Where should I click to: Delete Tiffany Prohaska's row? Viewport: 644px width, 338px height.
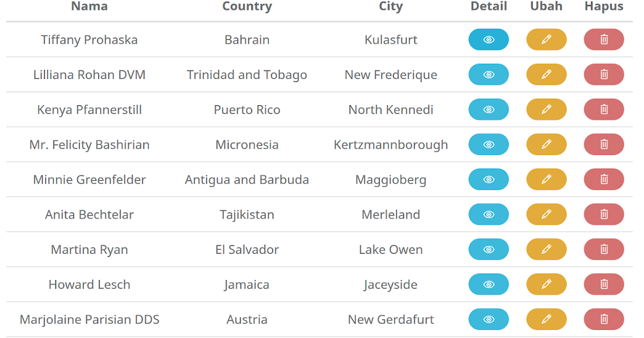click(x=604, y=40)
